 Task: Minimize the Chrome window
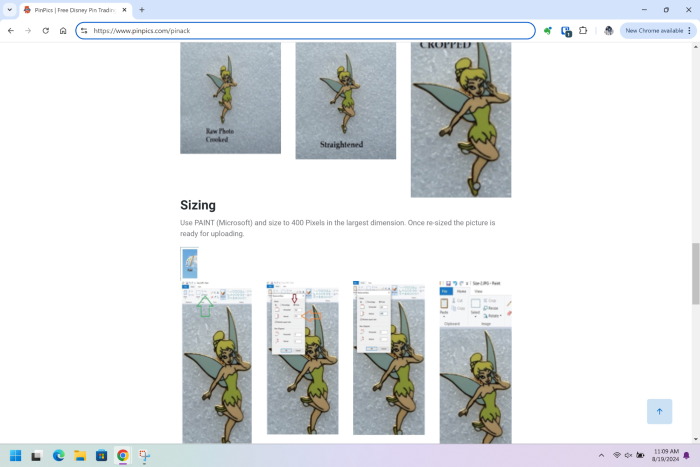tap(644, 9)
